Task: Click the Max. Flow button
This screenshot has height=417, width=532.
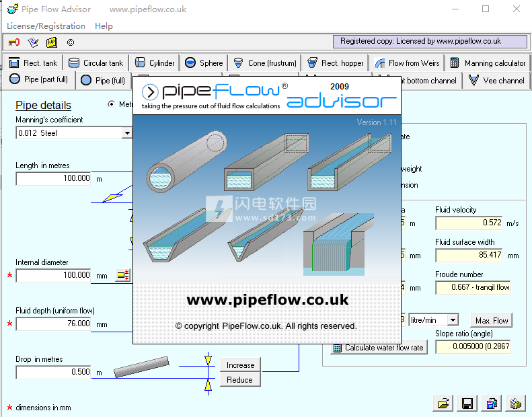Action: click(491, 320)
